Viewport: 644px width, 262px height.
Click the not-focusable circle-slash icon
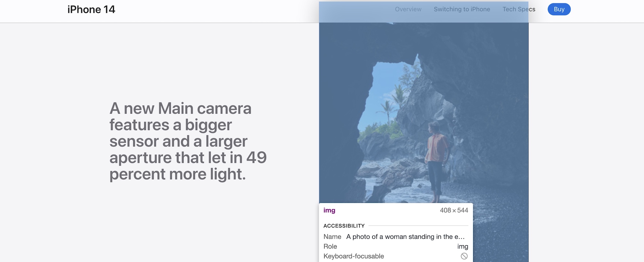(464, 256)
